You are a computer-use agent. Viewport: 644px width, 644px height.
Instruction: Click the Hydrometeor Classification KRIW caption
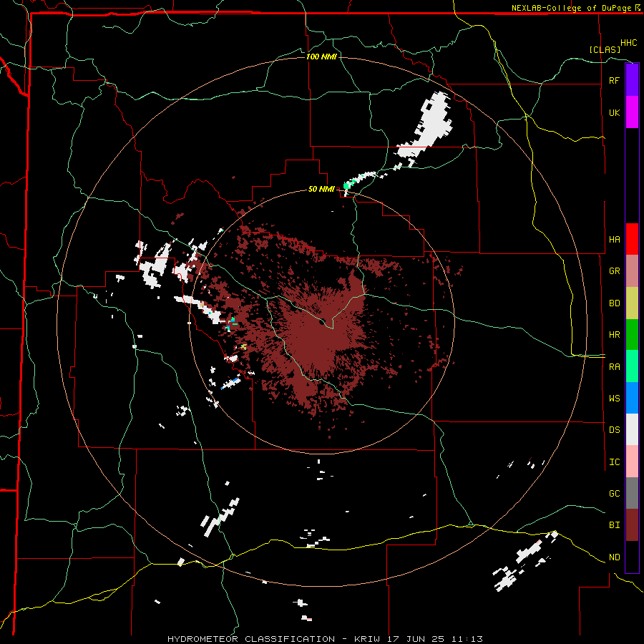point(325,639)
